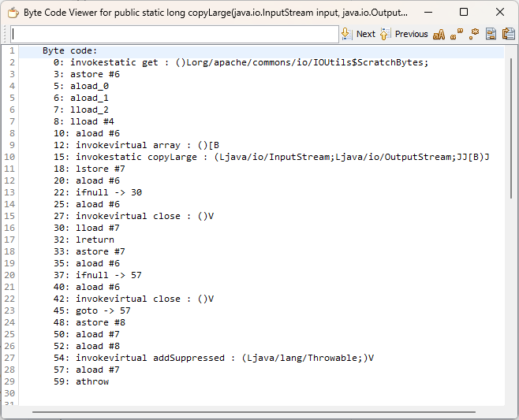The height and width of the screenshot is (420, 519).
Task: Place the cursor on the 'athrow' instruction
Action: click(x=92, y=381)
